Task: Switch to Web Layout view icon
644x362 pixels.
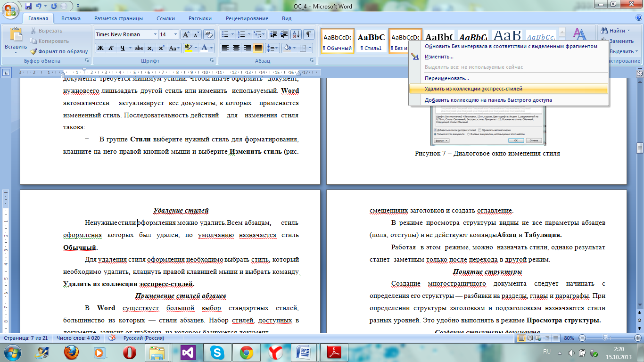Action: click(539, 338)
